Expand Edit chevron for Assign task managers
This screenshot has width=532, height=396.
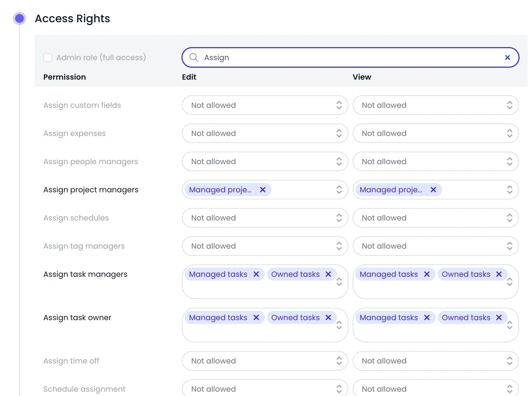tap(339, 282)
